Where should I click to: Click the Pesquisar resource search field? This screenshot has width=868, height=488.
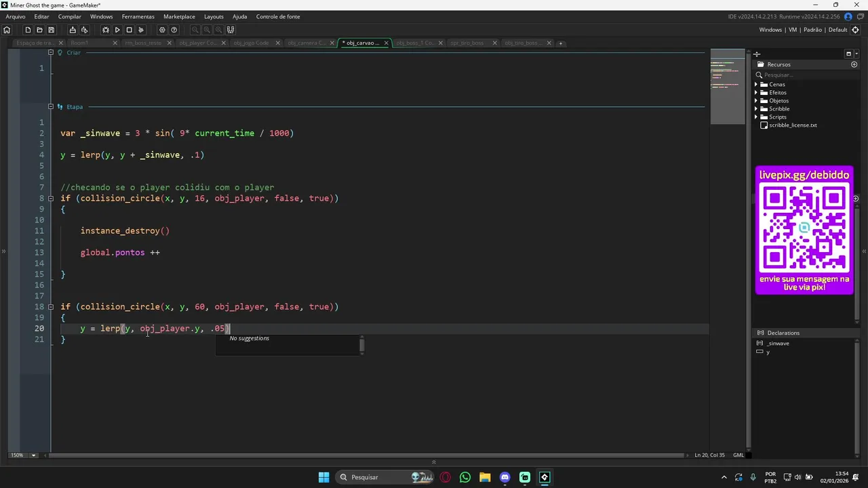click(x=807, y=75)
